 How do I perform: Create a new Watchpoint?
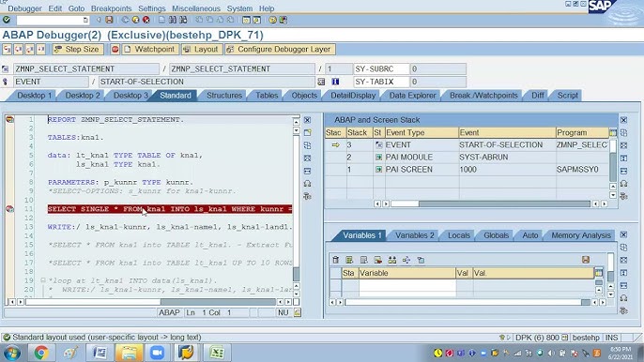point(149,50)
